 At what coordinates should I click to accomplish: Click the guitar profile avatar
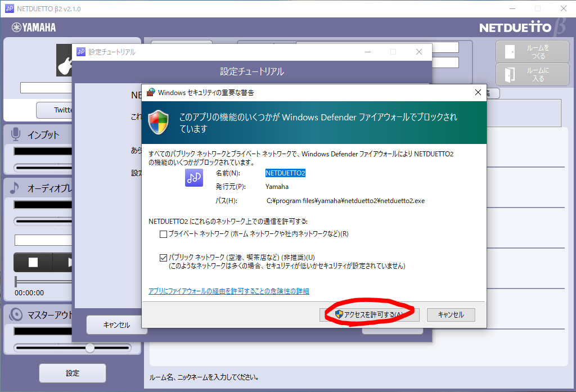(x=64, y=60)
